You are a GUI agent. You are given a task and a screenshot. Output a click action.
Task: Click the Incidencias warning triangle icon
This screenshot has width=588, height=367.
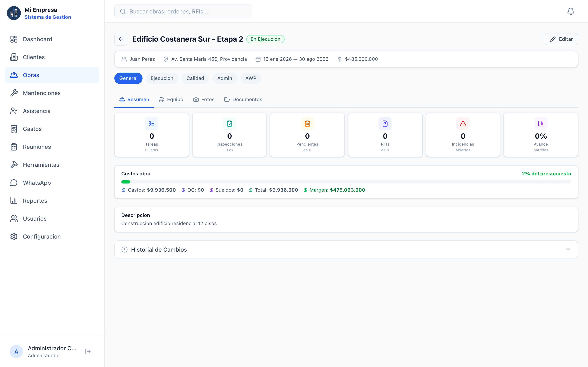coord(463,124)
